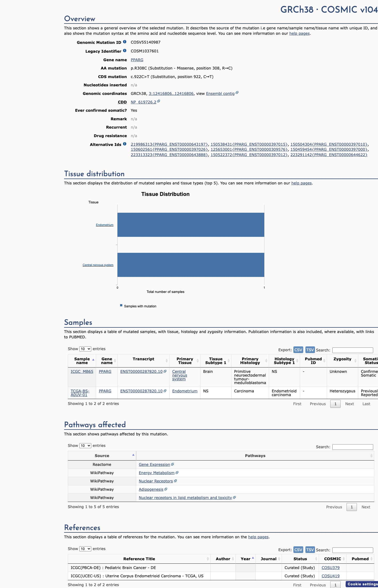Sort Pathways table by Source column
The height and width of the screenshot is (588, 378).
[x=102, y=456]
